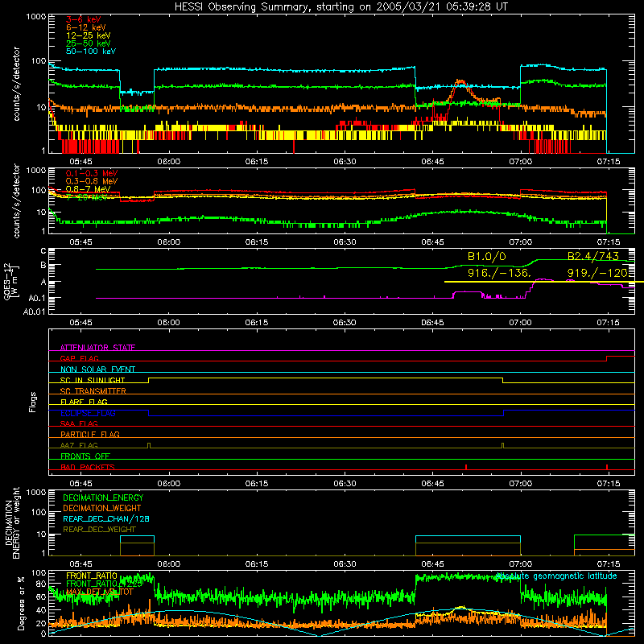Select the 25-50 keV legend label
644x644 pixels.
(89, 43)
